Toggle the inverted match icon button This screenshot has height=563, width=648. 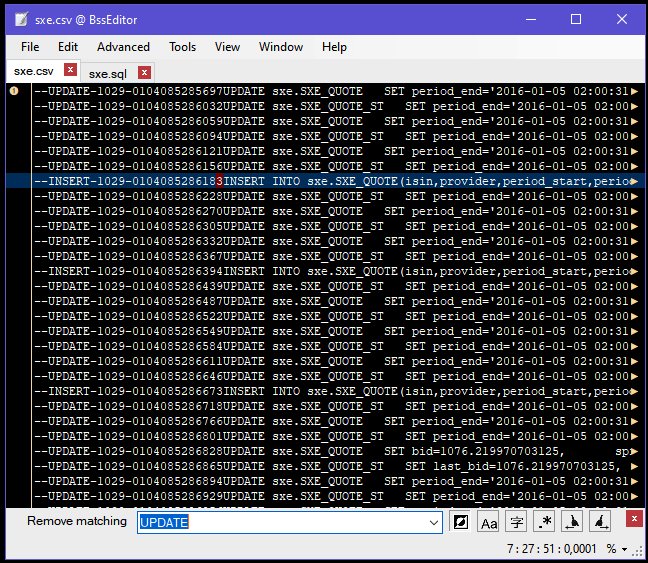(x=461, y=522)
